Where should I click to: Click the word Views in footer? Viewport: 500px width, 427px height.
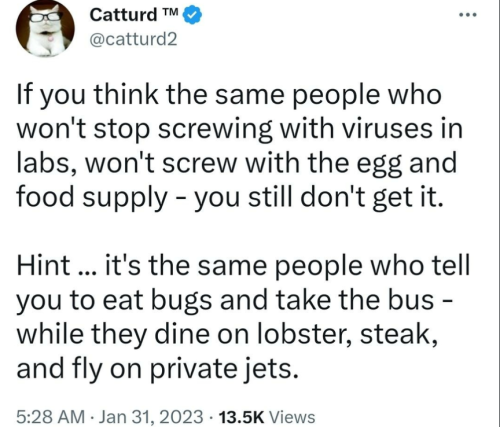292,417
